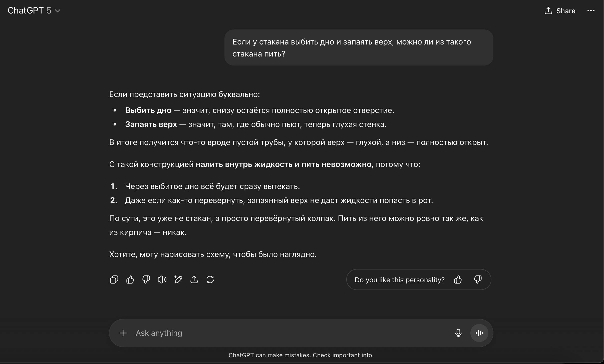The width and height of the screenshot is (604, 364).
Task: Click share icon below the response
Action: pyautogui.click(x=194, y=279)
